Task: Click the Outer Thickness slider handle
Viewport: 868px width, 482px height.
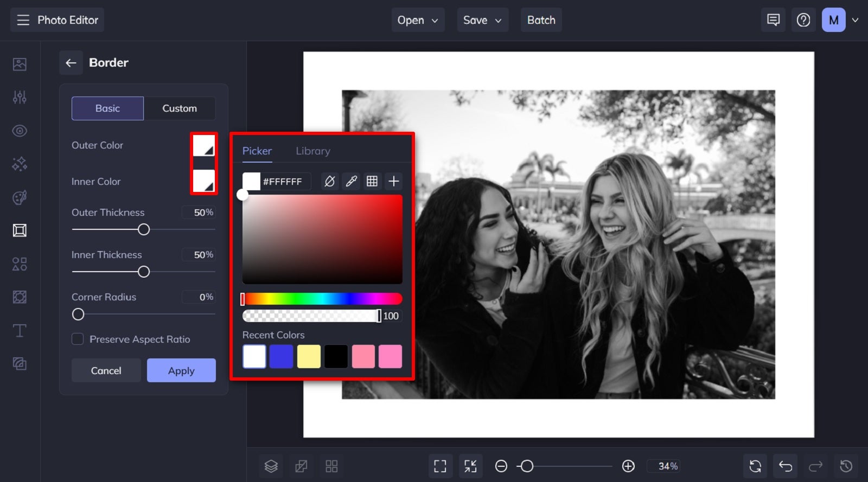Action: pos(144,230)
